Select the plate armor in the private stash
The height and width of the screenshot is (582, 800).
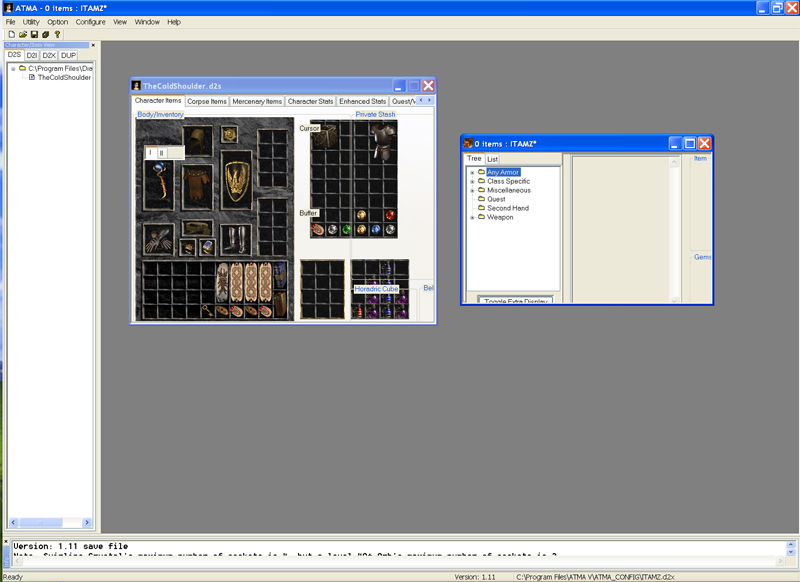click(383, 142)
